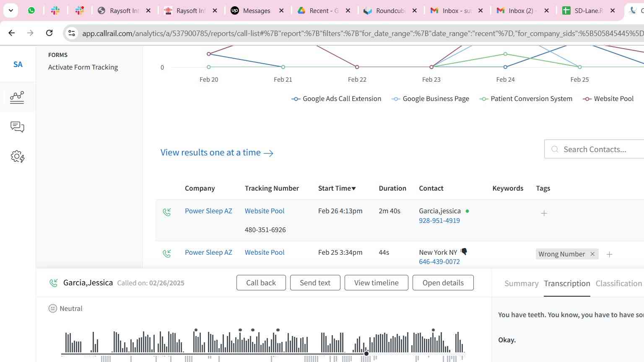Click the Send text button
Image resolution: width=644 pixels, height=362 pixels.
click(x=315, y=283)
